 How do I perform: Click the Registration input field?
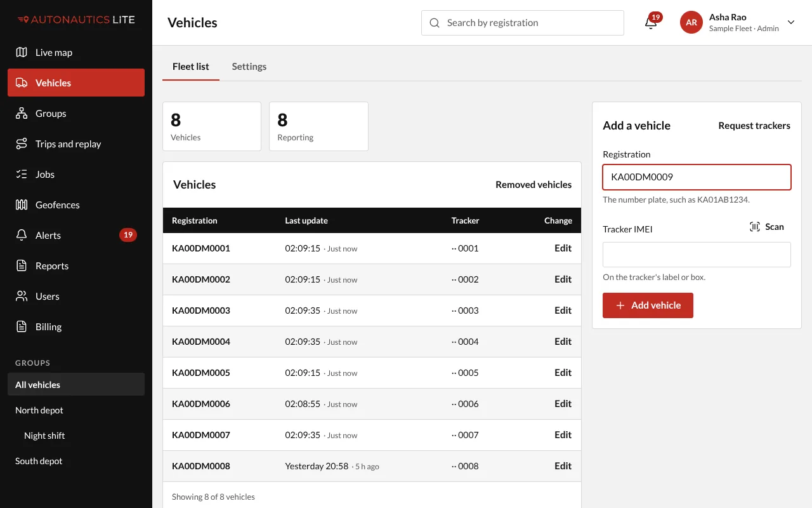[697, 177]
